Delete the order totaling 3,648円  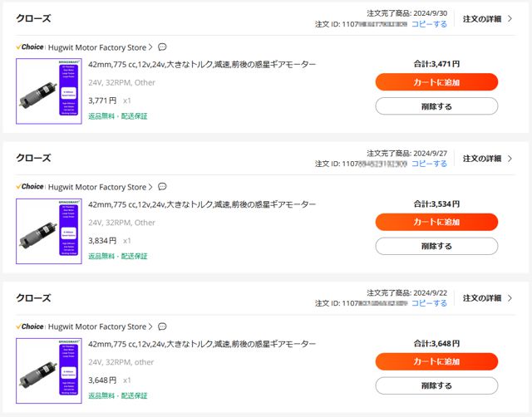(436, 385)
